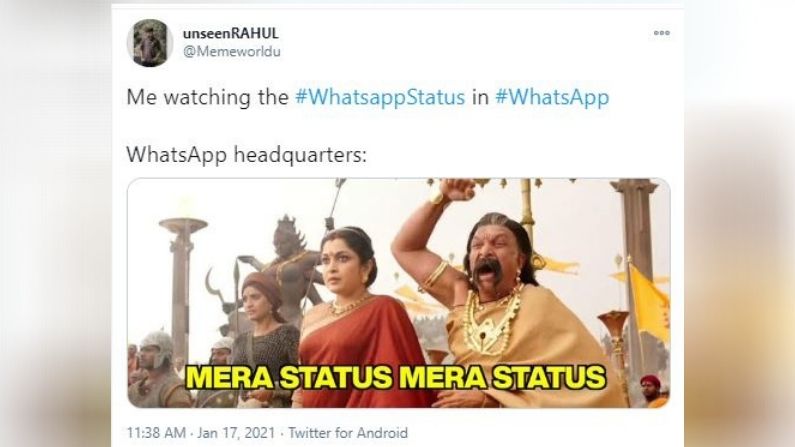This screenshot has width=795, height=447.
Task: Click the raised fist with gold bracelet
Action: pos(454,192)
